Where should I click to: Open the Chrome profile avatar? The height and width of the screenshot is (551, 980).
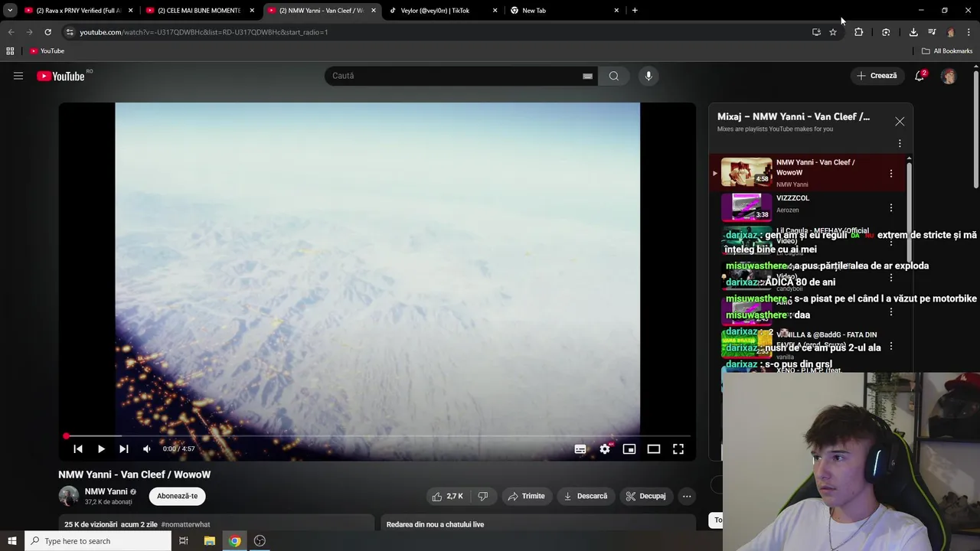tap(951, 32)
